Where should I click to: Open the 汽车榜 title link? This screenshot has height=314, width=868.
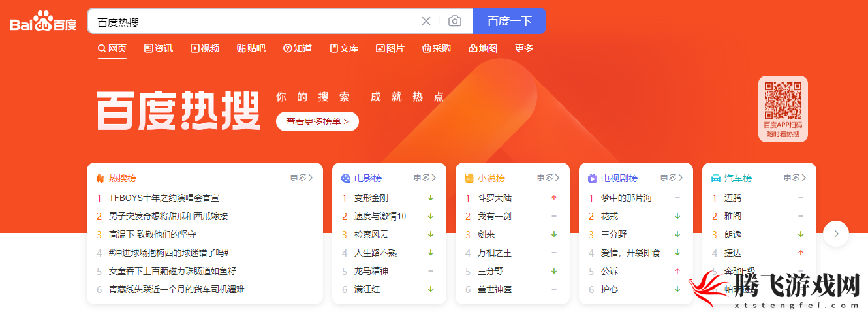coord(738,178)
